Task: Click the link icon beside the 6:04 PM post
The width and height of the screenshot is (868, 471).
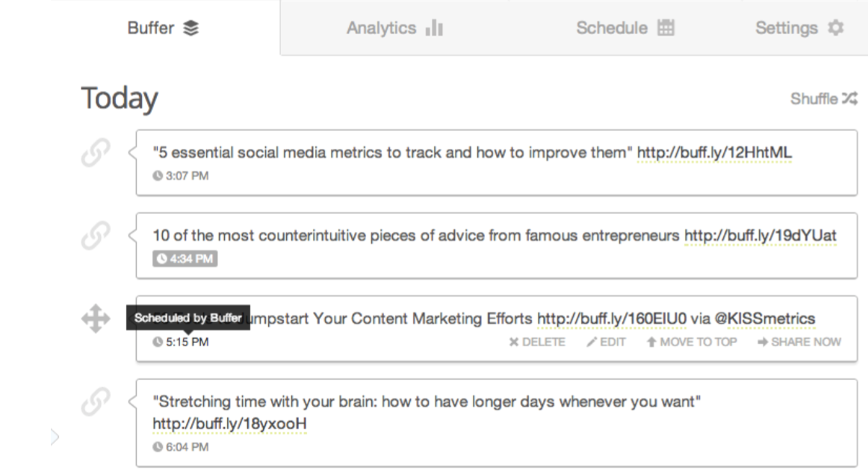Action: (x=96, y=401)
